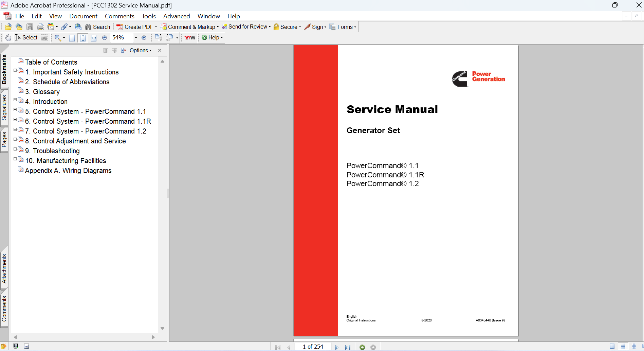This screenshot has height=351, width=644.
Task: Expand the 1. Important Safety Instructions bookmark
Action: point(15,70)
